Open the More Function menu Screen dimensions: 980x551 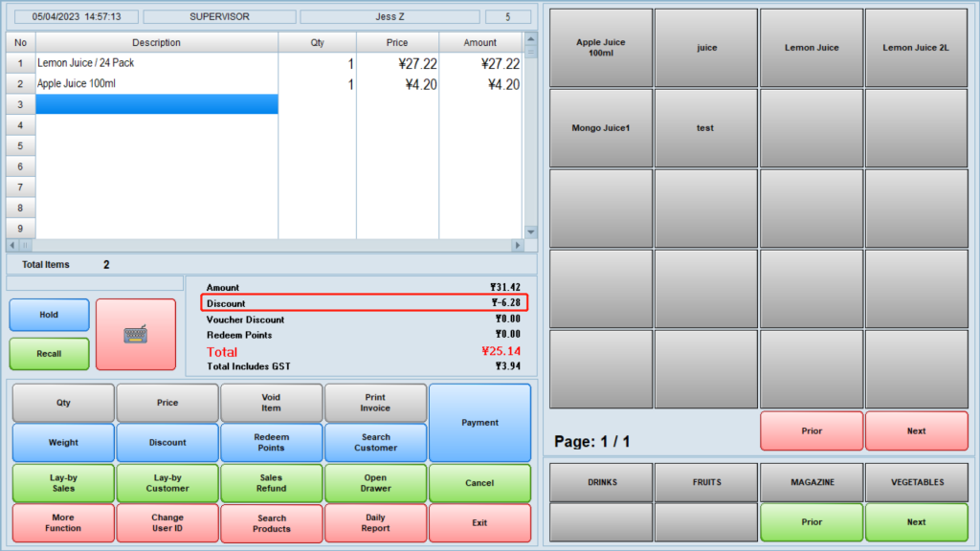tap(63, 523)
